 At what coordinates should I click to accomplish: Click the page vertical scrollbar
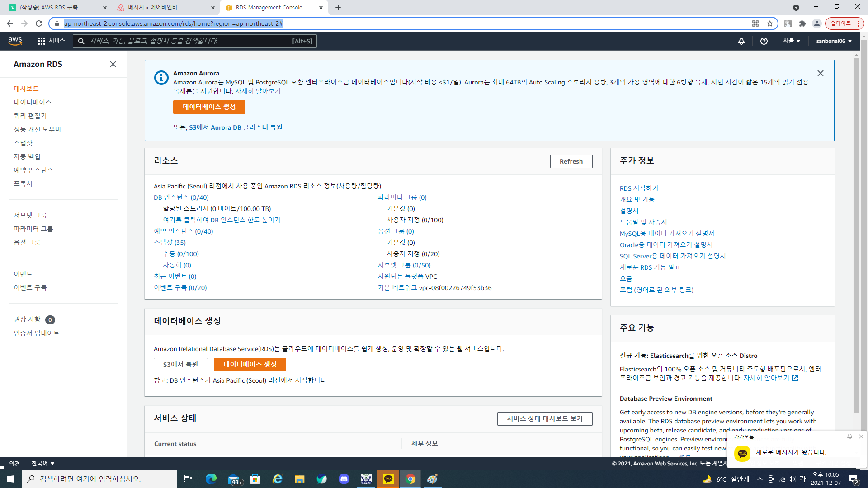(856, 235)
